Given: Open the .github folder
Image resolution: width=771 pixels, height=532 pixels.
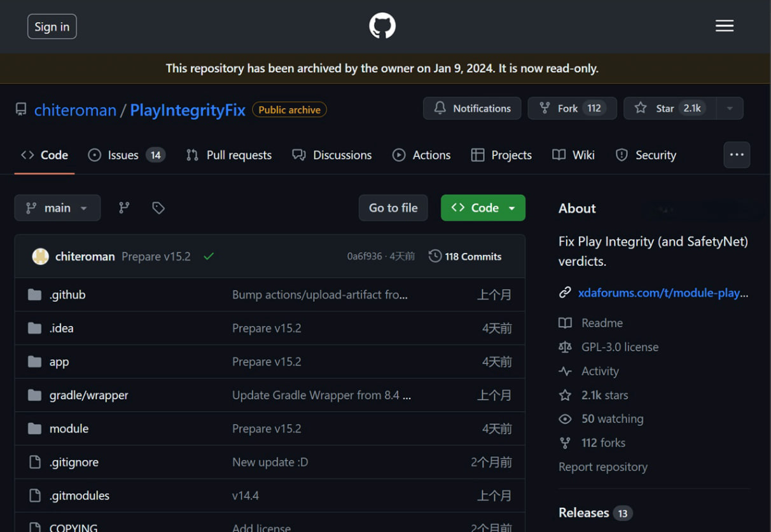Looking at the screenshot, I should (67, 294).
